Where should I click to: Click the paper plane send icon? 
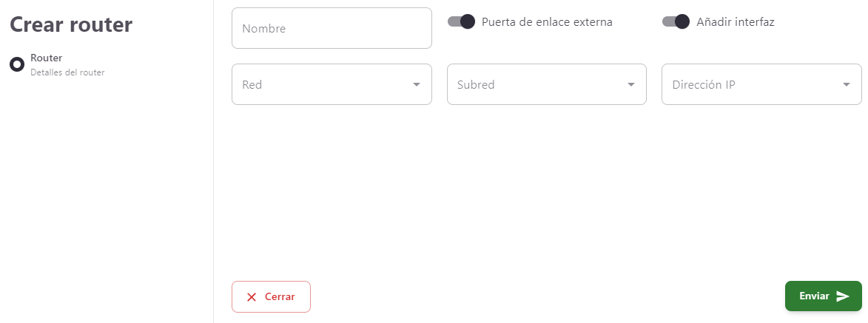coord(843,296)
